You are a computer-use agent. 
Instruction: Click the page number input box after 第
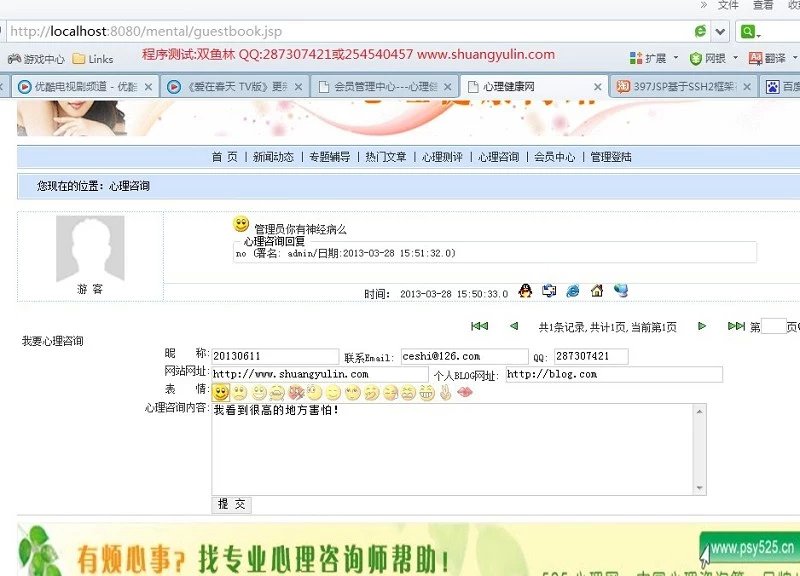pyautogui.click(x=773, y=326)
